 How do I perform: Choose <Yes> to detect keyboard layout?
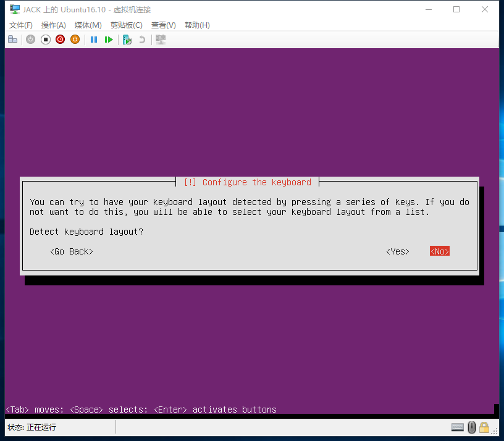pos(398,251)
